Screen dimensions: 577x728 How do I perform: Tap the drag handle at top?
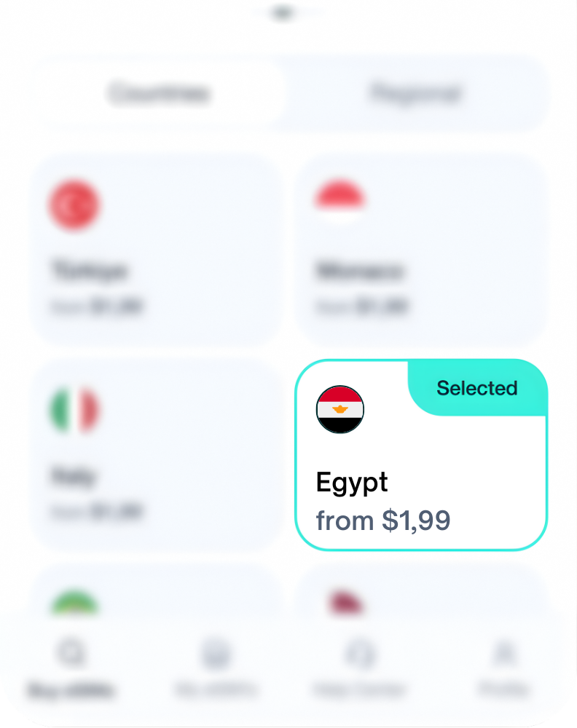tap(283, 13)
